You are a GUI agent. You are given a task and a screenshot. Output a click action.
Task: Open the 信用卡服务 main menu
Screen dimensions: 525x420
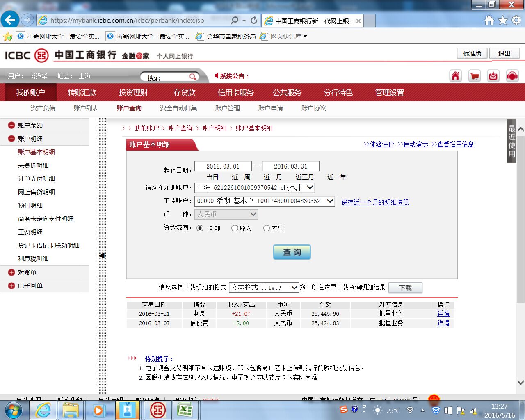[x=236, y=93]
